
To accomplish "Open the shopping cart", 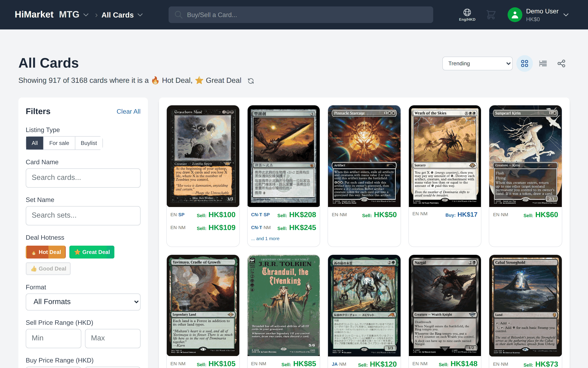I will click(x=491, y=15).
